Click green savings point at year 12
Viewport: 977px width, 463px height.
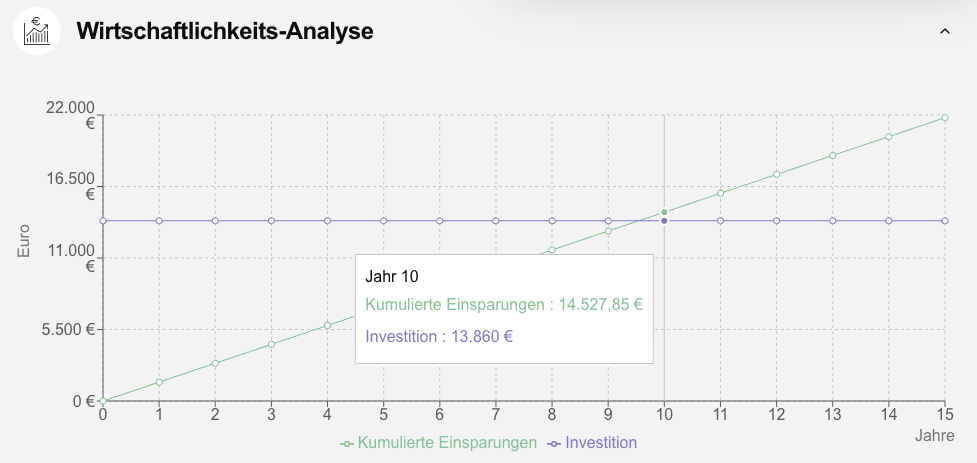[776, 174]
